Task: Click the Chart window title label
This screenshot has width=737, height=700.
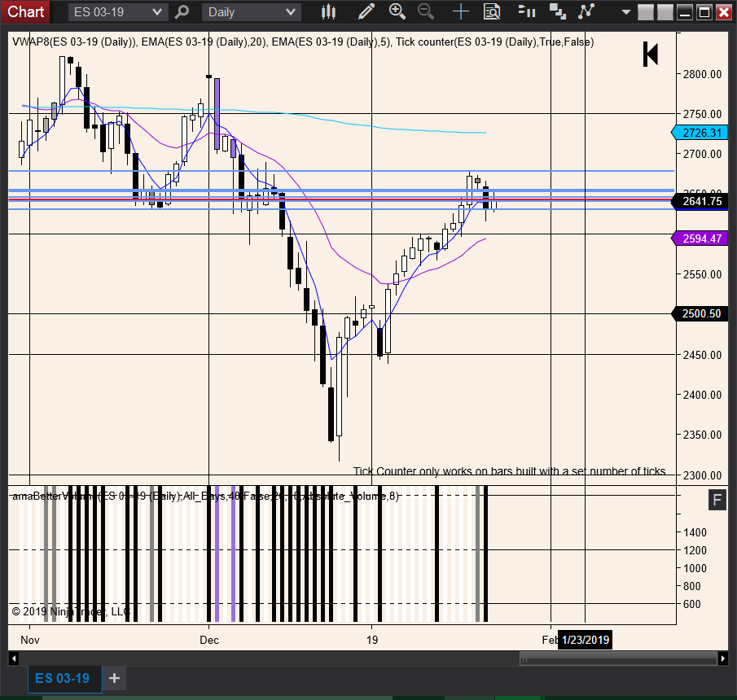Action: (25, 11)
